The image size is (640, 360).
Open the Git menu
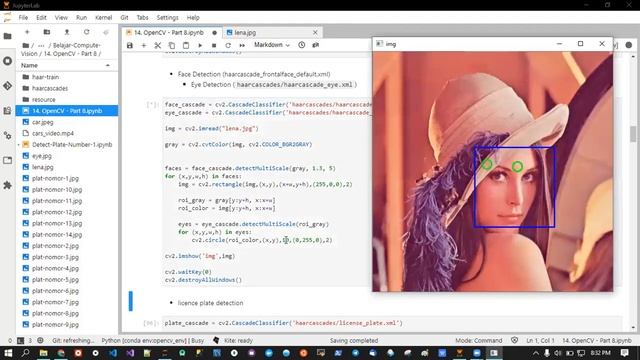pos(124,18)
